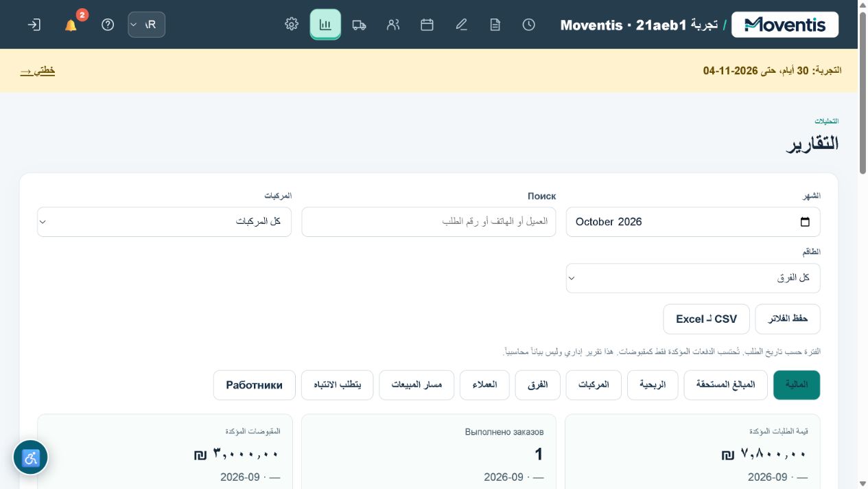
Task: Open the help question-mark icon
Action: 108,25
